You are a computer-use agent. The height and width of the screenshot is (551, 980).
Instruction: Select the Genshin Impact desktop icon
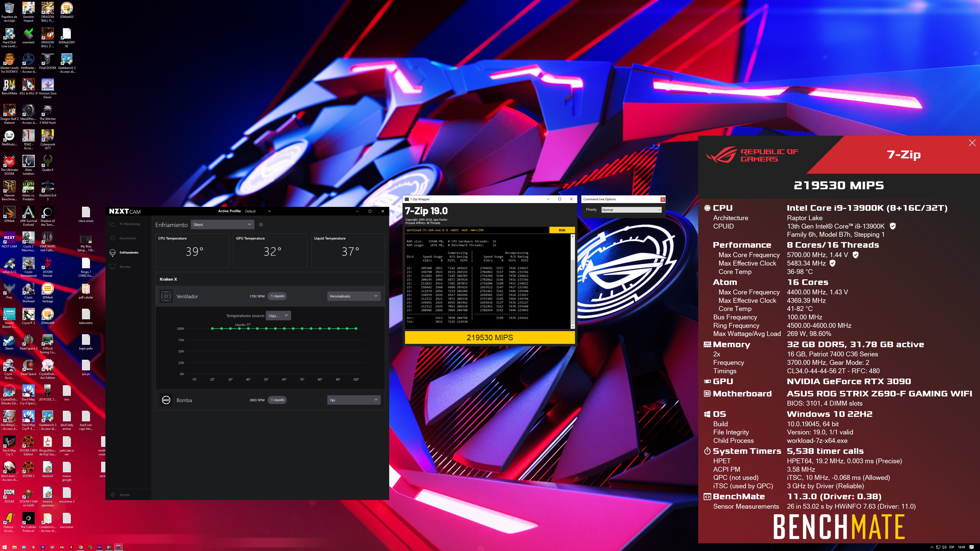click(x=29, y=12)
